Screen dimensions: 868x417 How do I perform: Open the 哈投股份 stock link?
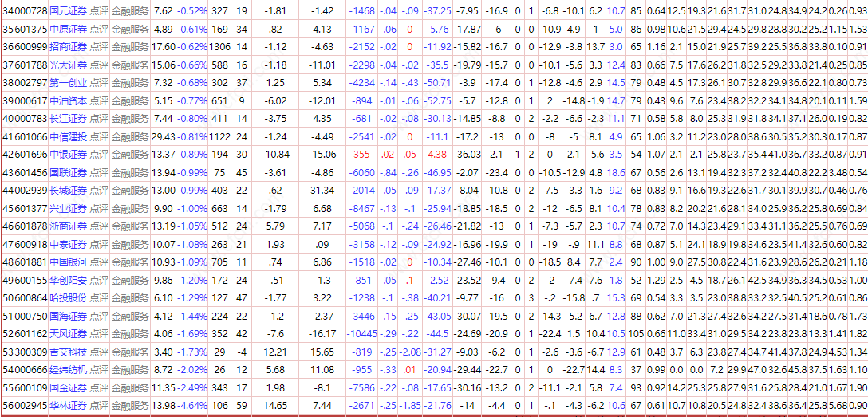pyautogui.click(x=68, y=298)
